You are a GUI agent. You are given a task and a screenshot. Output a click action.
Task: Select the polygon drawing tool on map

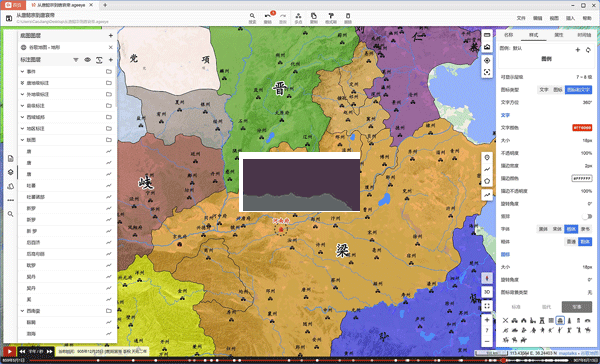487,181
